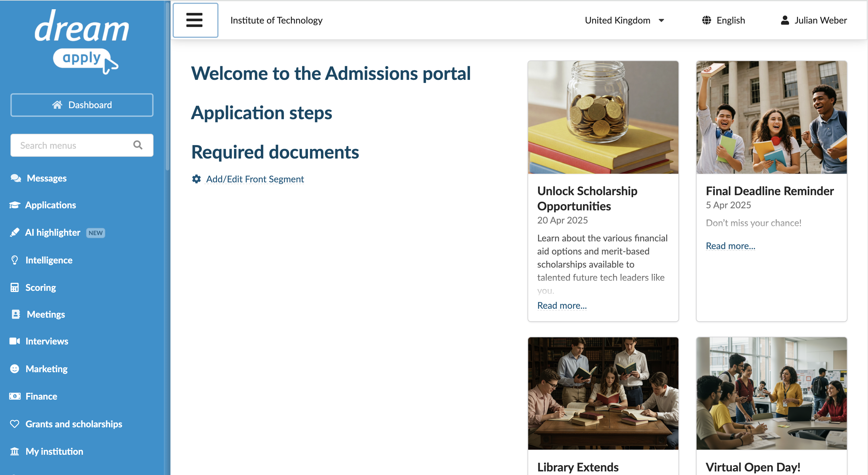Open Grants and scholarships menu item
Viewport: 868px width, 475px height.
click(x=74, y=424)
